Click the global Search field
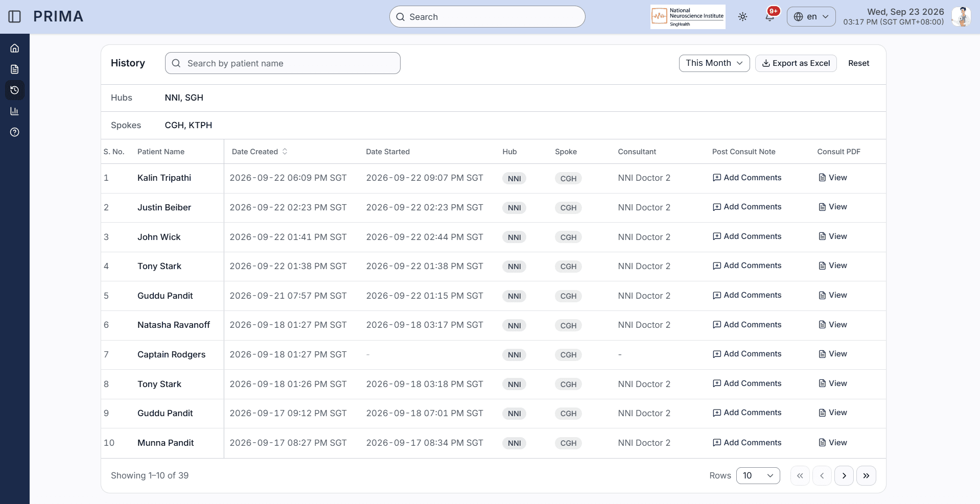Viewport: 980px width, 504px height. pyautogui.click(x=487, y=17)
